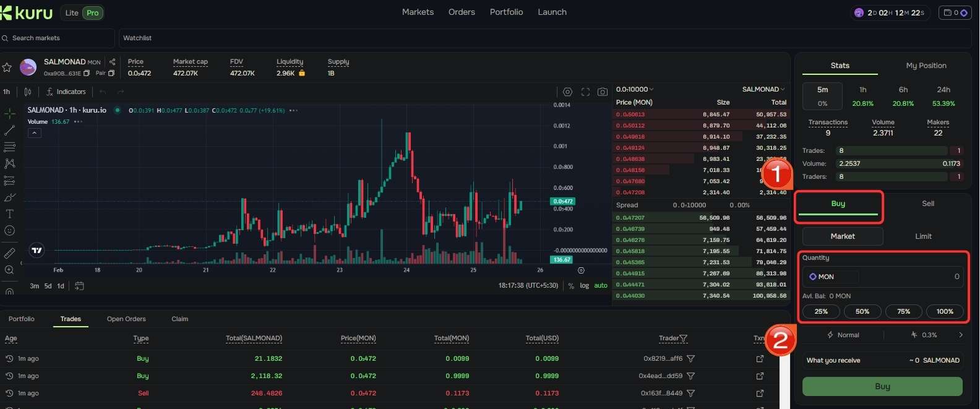Viewport: 980px width, 409px height.
Task: Select the 5m stats interval
Action: click(x=822, y=96)
